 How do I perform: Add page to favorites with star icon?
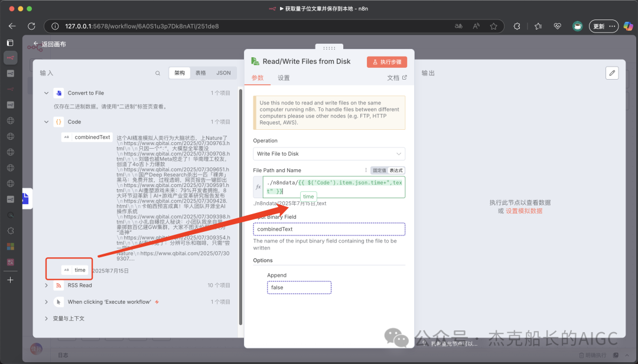coord(493,26)
